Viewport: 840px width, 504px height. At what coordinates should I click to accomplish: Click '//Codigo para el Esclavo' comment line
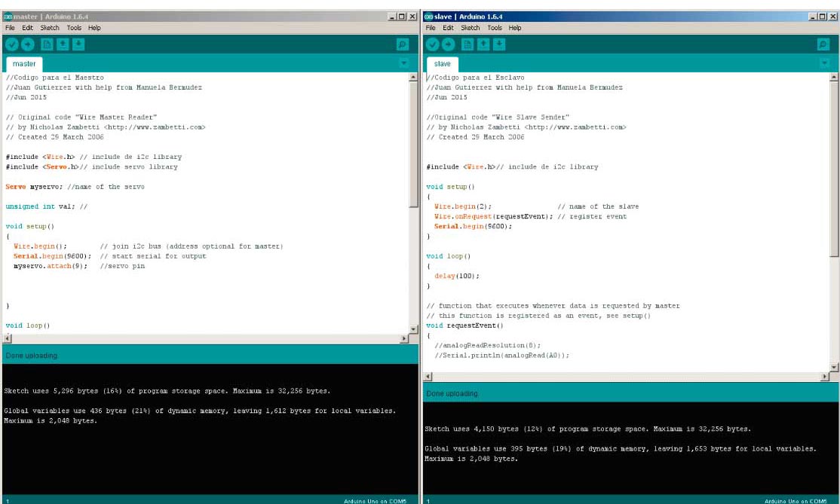point(476,78)
